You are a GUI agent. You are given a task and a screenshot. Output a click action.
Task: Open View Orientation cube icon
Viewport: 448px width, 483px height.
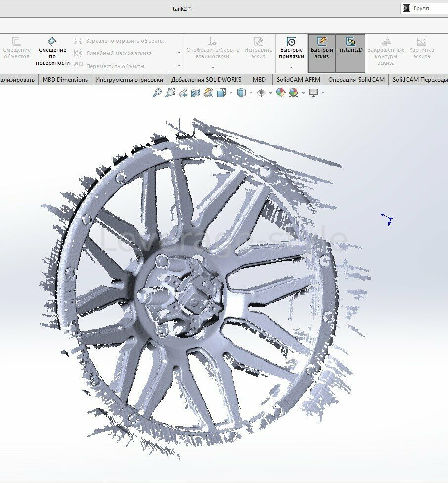coord(221,93)
